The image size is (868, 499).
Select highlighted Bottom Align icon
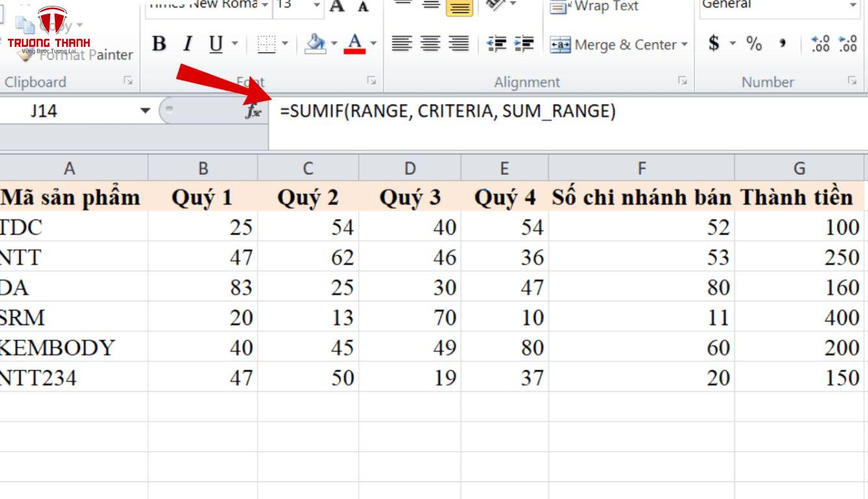[459, 6]
